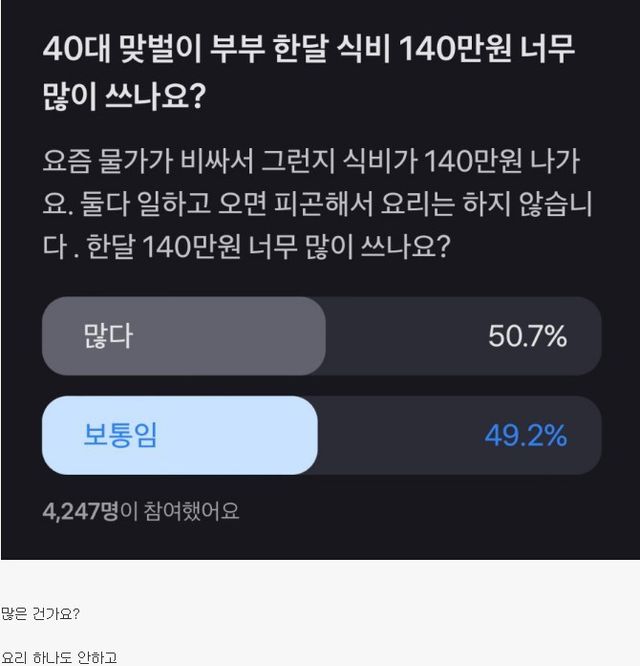This screenshot has height=666, width=640.
Task: Click the description's middle line about 요리
Action: click(320, 203)
